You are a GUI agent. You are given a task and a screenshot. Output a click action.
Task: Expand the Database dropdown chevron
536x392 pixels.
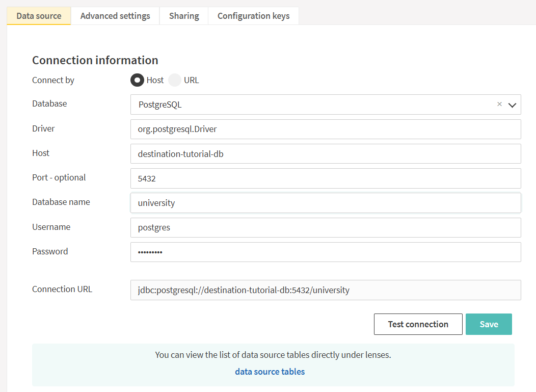[512, 105]
